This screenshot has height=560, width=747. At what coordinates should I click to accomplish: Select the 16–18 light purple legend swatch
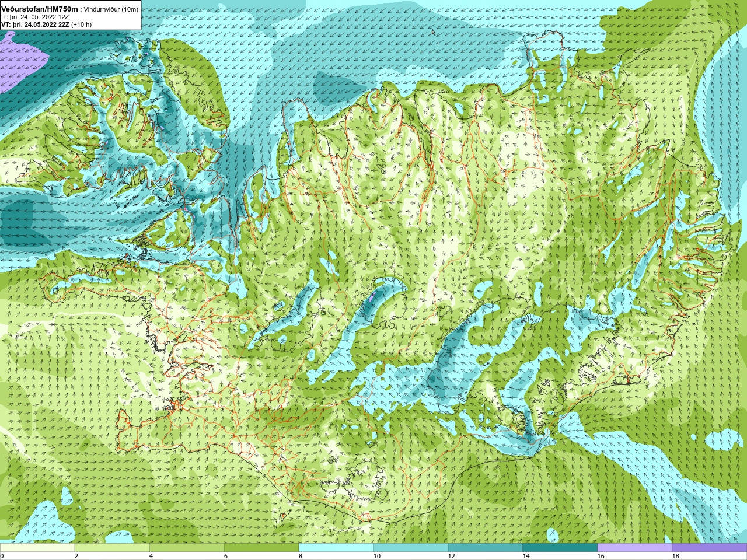tap(635, 548)
